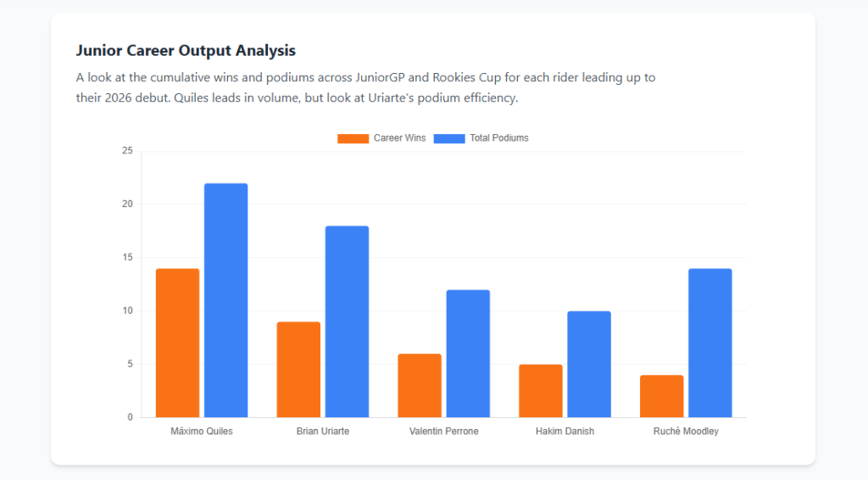This screenshot has width=868, height=480.
Task: Click Máximo Quiles' orange Career Wins bar
Action: click(177, 343)
